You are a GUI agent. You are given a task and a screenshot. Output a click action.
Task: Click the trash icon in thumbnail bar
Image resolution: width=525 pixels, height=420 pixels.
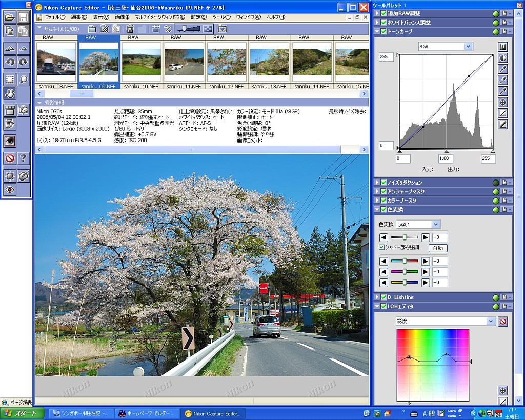(130, 29)
